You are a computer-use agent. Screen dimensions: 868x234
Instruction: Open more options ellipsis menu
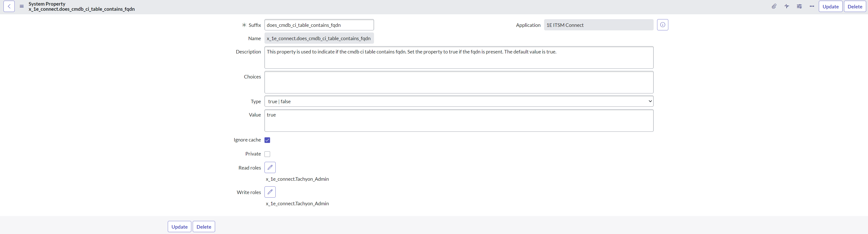pyautogui.click(x=812, y=6)
